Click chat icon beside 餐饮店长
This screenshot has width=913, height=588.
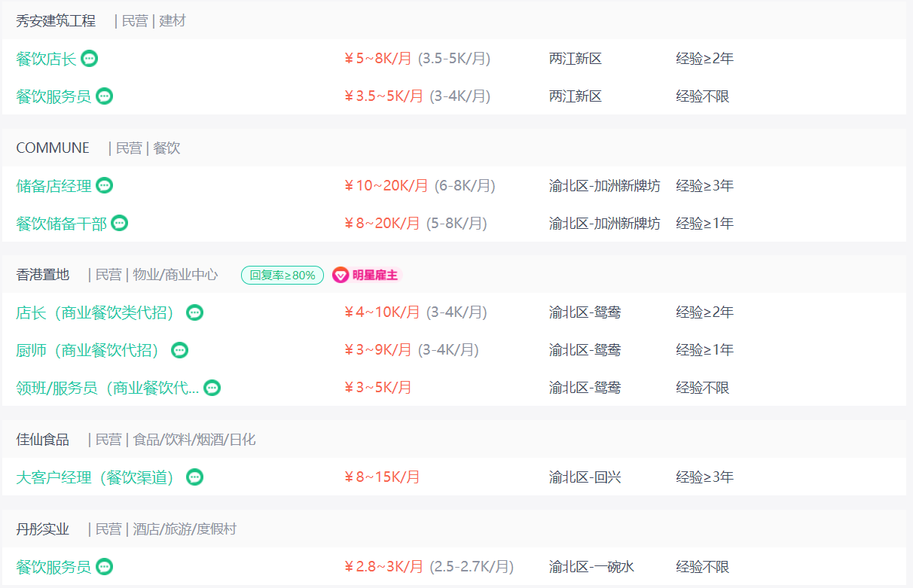[89, 59]
